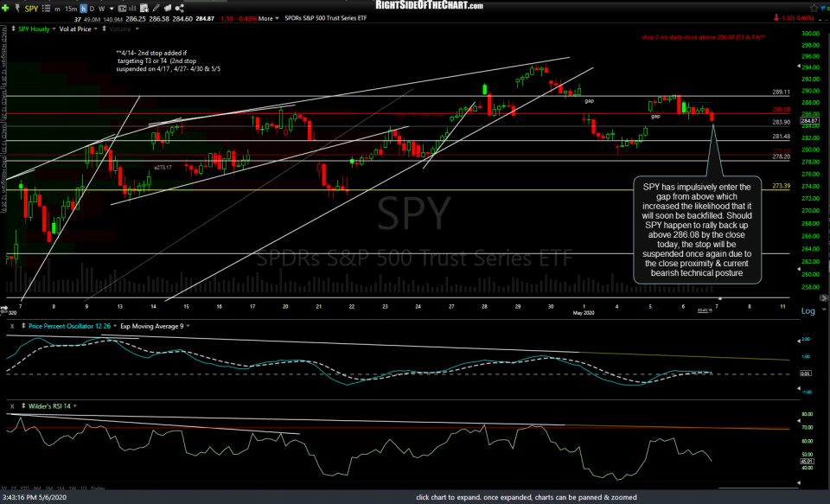Enable the daily D timeframe
The image size is (830, 504).
(x=92, y=9)
